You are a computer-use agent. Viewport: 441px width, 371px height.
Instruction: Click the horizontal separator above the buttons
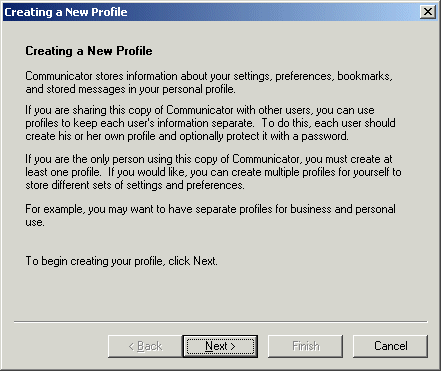220,322
